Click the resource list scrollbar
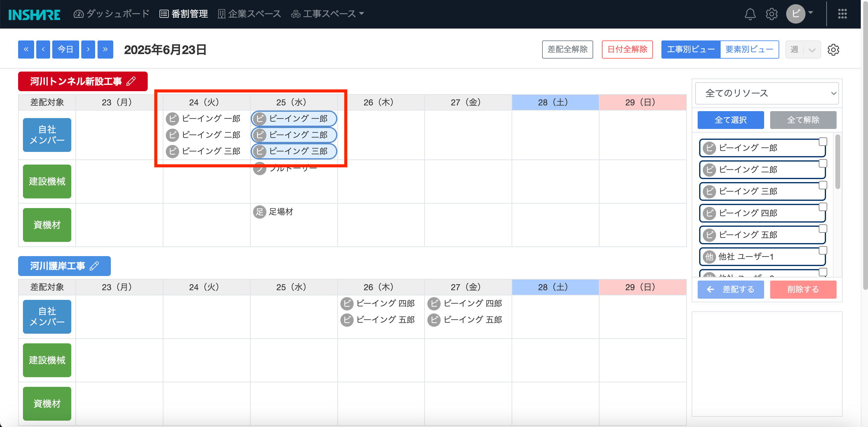The height and width of the screenshot is (427, 868). 837,162
